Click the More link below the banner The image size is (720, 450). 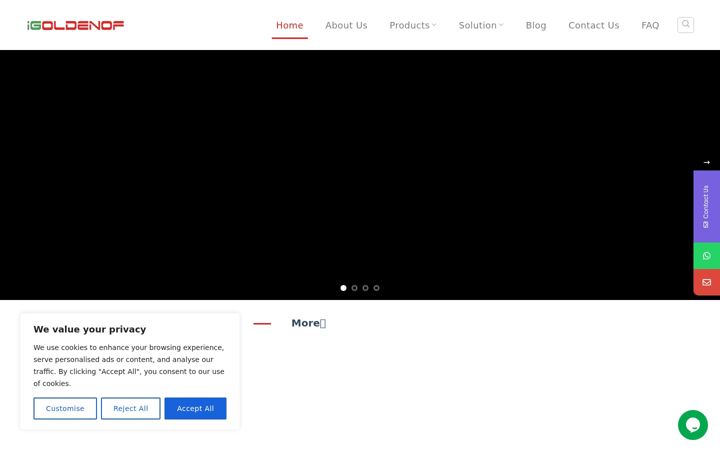309,323
